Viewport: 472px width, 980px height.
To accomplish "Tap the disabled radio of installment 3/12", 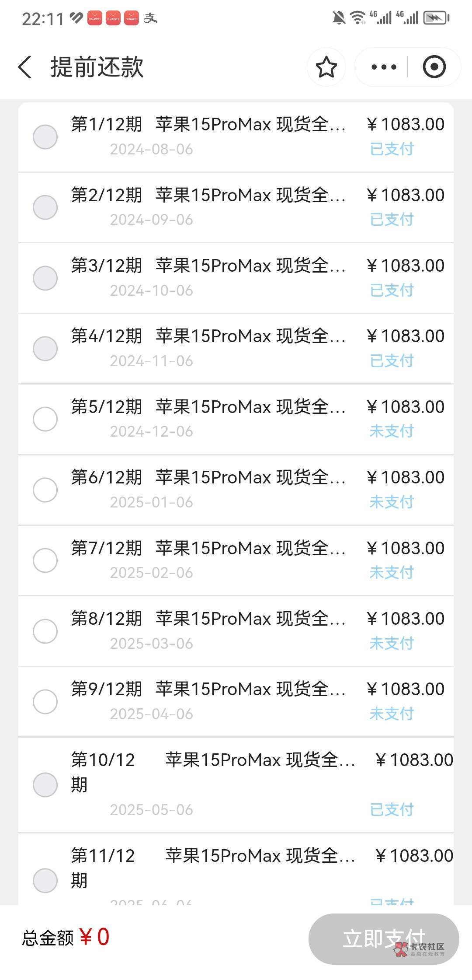I will (45, 278).
